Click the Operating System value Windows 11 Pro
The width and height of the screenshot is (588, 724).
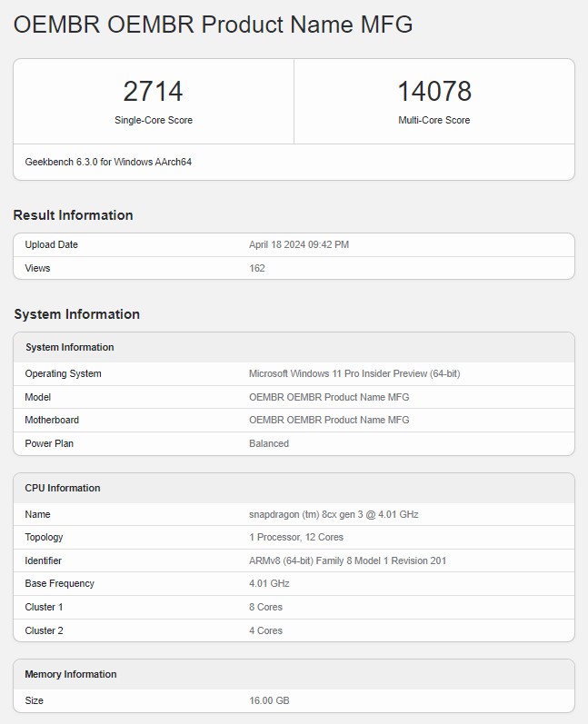[x=354, y=373]
